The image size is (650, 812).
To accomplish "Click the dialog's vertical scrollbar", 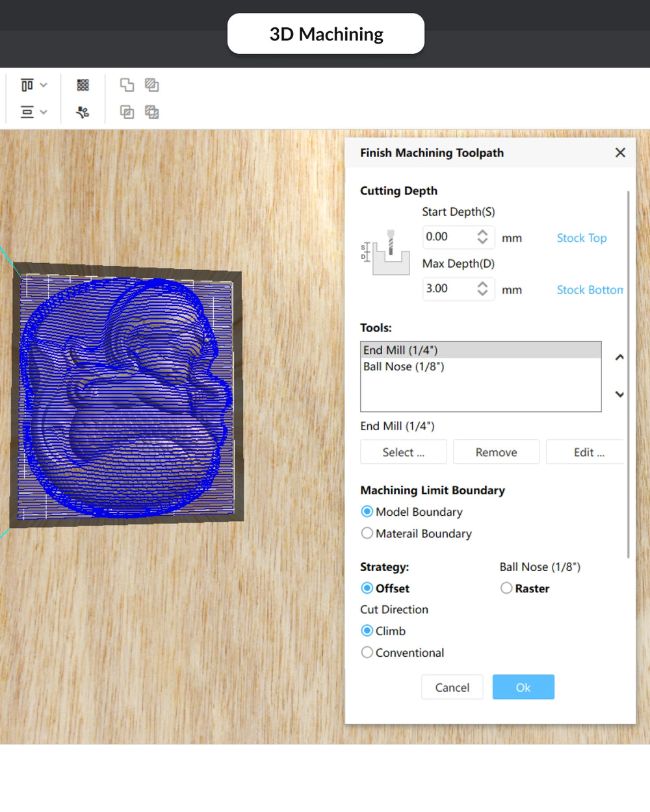I will pos(629,374).
